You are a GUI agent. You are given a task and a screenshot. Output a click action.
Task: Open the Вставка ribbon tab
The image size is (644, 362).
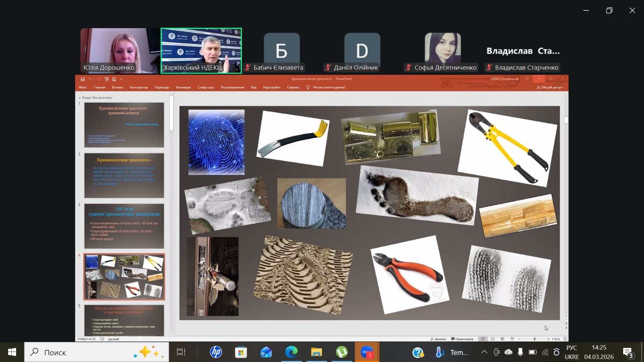point(118,87)
